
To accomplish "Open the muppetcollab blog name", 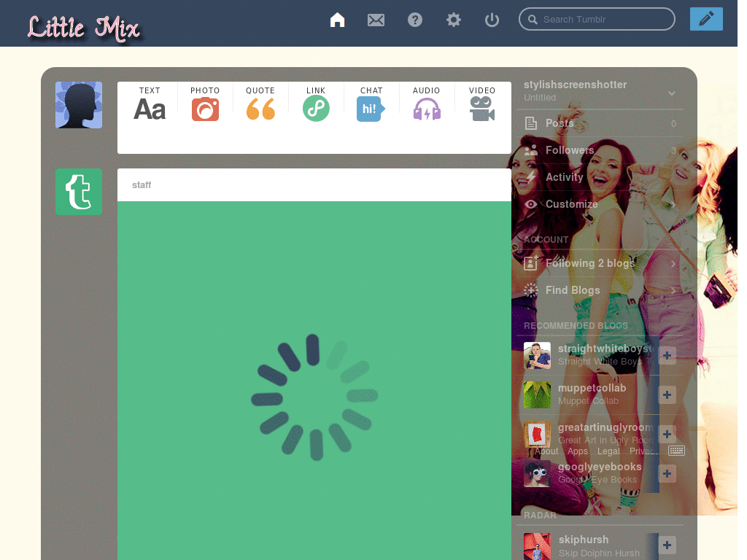I will tap(592, 388).
